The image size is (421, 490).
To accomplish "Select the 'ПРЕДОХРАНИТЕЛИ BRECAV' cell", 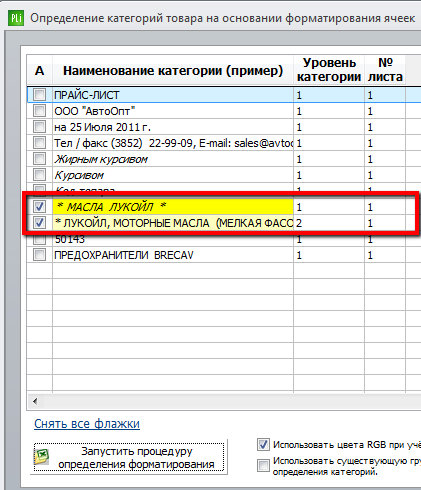I will [173, 255].
